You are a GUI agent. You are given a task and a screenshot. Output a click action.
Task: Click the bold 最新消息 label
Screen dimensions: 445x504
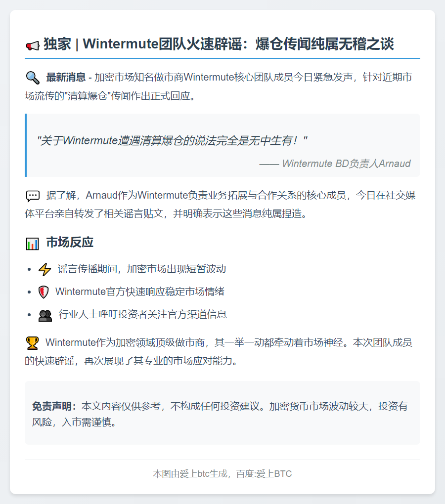coord(66,78)
